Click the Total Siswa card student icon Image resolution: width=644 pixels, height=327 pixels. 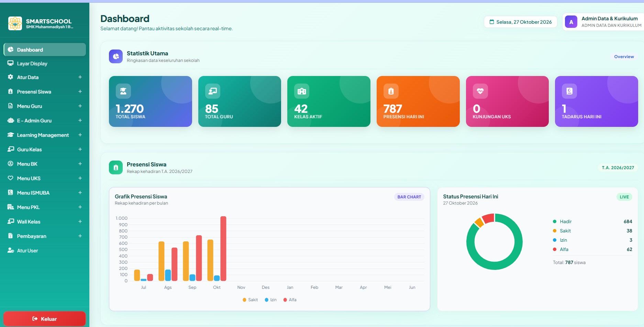123,91
